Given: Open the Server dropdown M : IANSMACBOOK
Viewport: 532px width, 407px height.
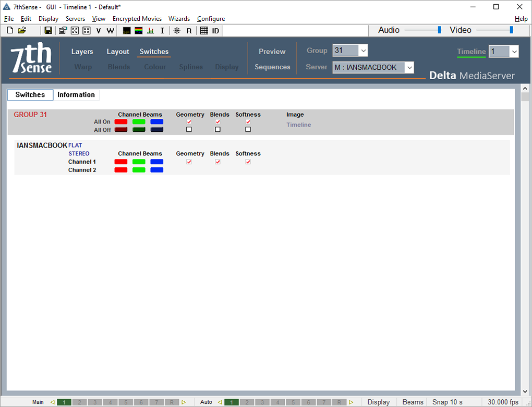Looking at the screenshot, I should [373, 67].
